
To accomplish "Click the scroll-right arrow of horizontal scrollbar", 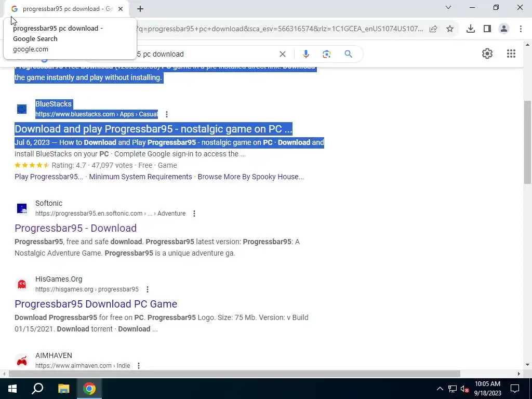I will pos(519,374).
